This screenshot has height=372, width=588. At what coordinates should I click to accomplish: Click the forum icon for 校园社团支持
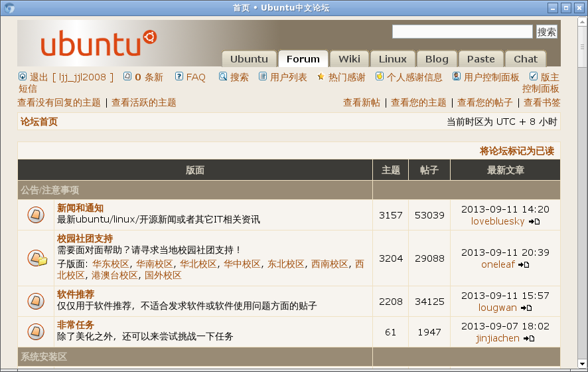(x=37, y=258)
